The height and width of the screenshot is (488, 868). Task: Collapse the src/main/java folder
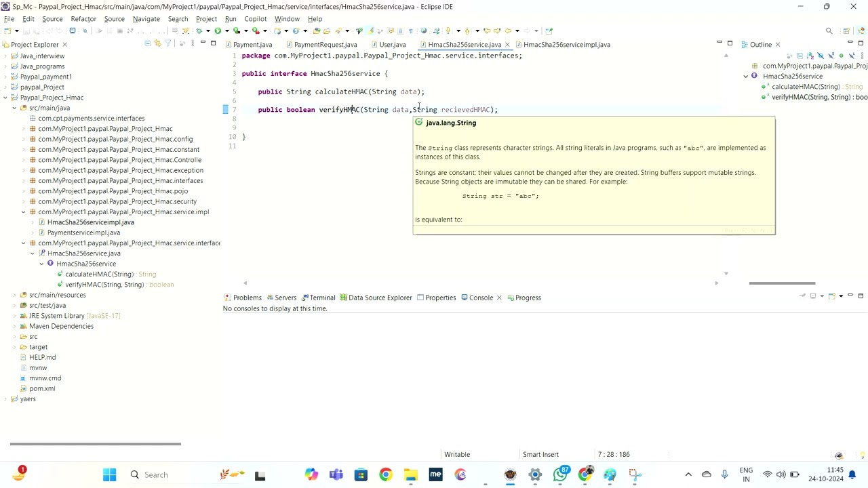click(14, 108)
